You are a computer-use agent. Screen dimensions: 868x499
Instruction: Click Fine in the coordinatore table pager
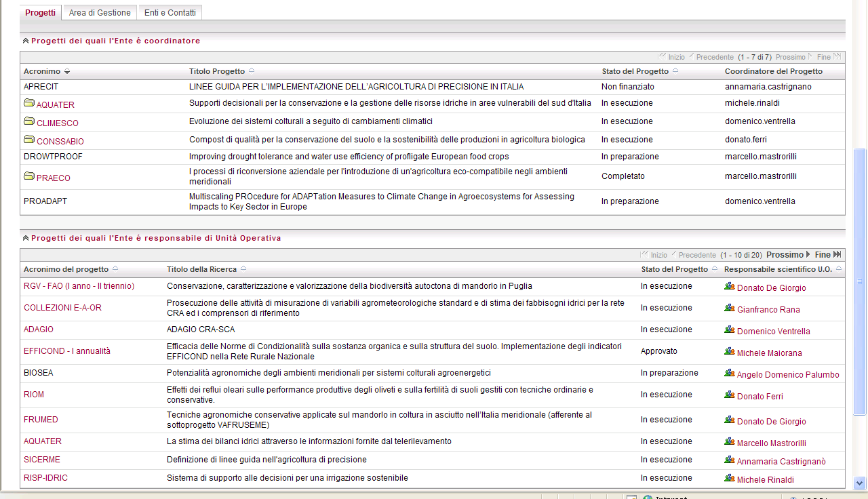pos(829,57)
